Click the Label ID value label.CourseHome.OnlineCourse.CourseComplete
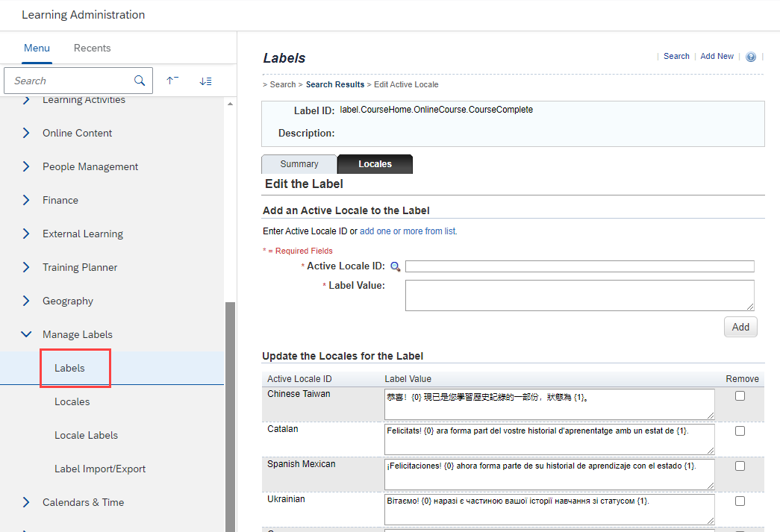Viewport: 780px width, 532px height. coord(436,110)
